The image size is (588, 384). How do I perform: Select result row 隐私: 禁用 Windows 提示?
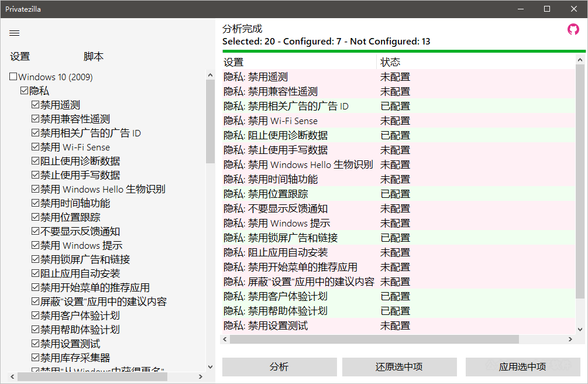[398, 223]
